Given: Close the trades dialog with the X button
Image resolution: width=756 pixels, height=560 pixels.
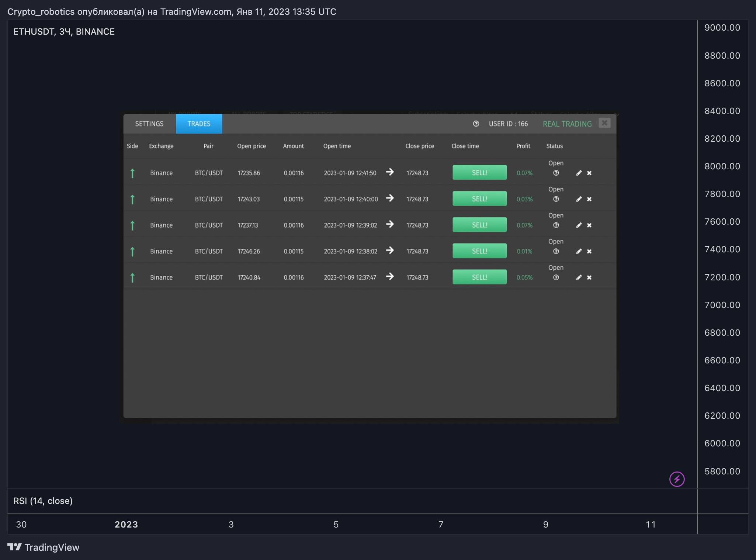Looking at the screenshot, I should pyautogui.click(x=604, y=123).
